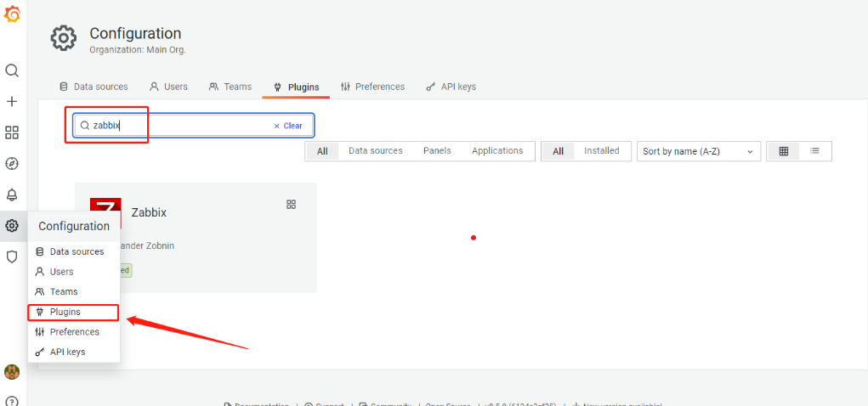
Task: Click the app-type icon on Zabbix card
Action: pyautogui.click(x=292, y=204)
